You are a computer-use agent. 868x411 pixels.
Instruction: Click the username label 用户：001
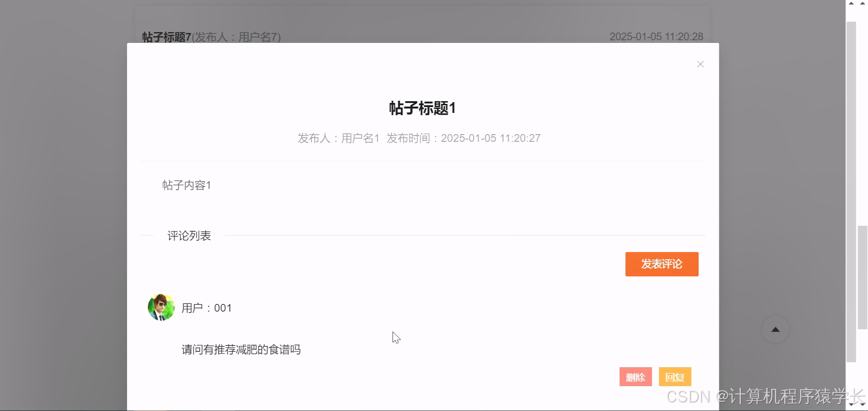point(206,308)
